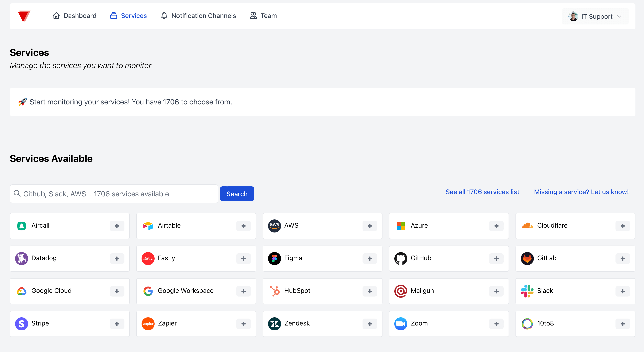Click the Google Workspace G icon
The width and height of the screenshot is (644, 352).
point(148,291)
